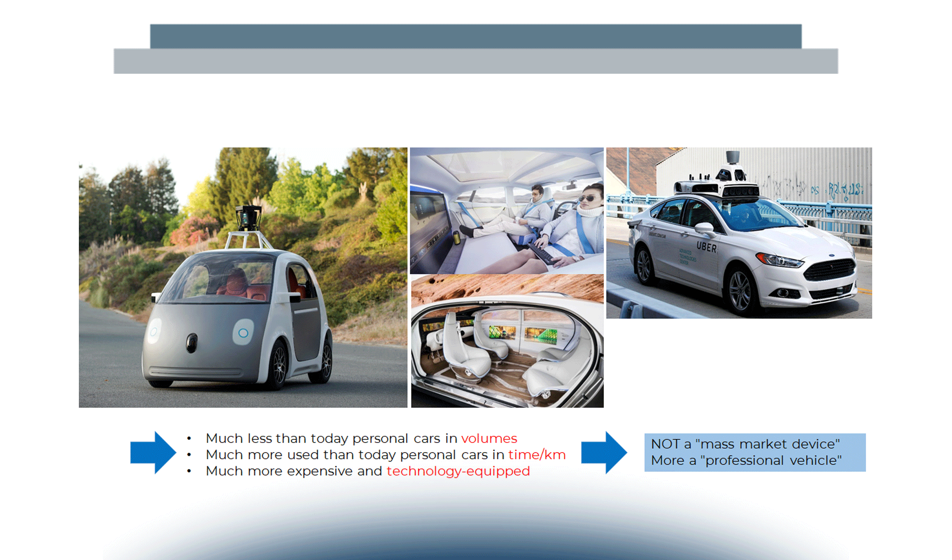Click the 'NOT a mass market device' text box
This screenshot has height=560, width=952.
click(745, 444)
